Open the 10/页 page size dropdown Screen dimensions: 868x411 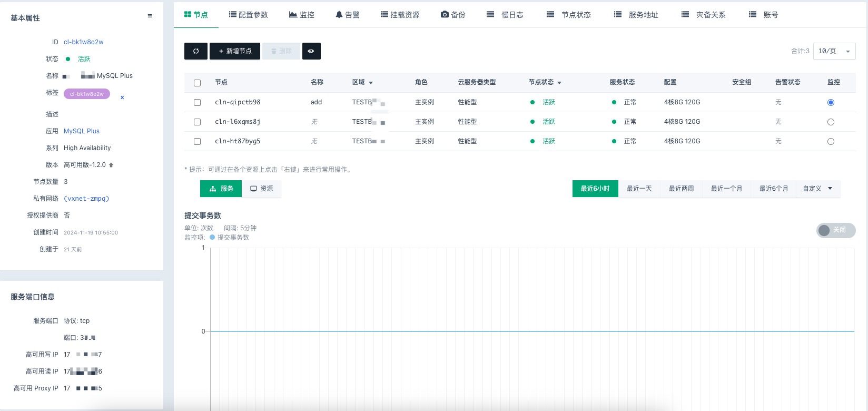834,51
